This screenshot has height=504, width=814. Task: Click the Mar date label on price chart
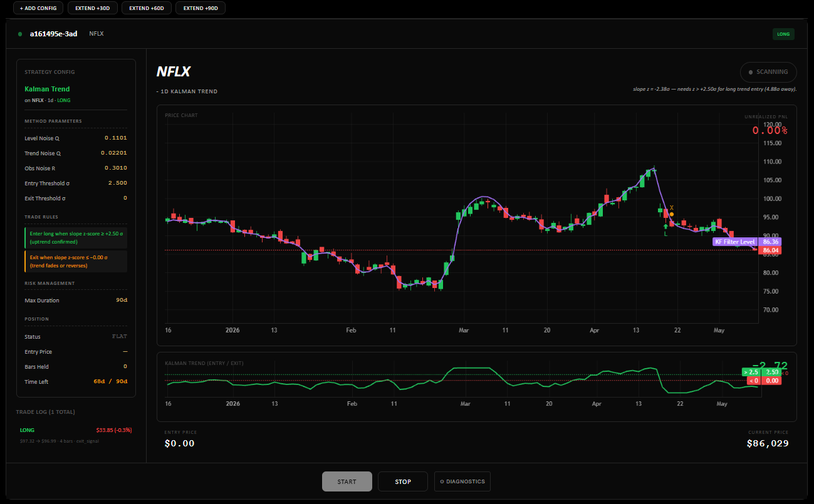(464, 330)
